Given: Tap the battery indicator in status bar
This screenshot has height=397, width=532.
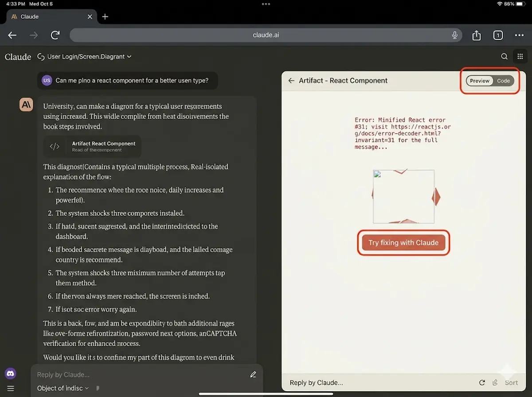Looking at the screenshot, I should 520,4.
